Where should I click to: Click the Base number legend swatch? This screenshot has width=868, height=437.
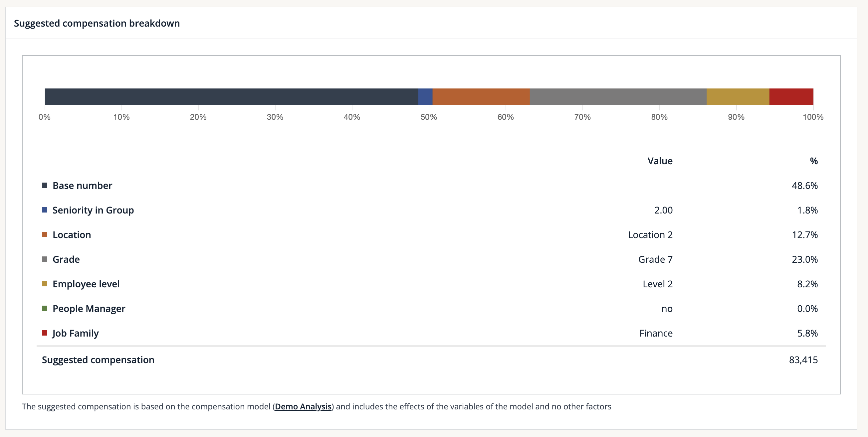click(x=45, y=185)
